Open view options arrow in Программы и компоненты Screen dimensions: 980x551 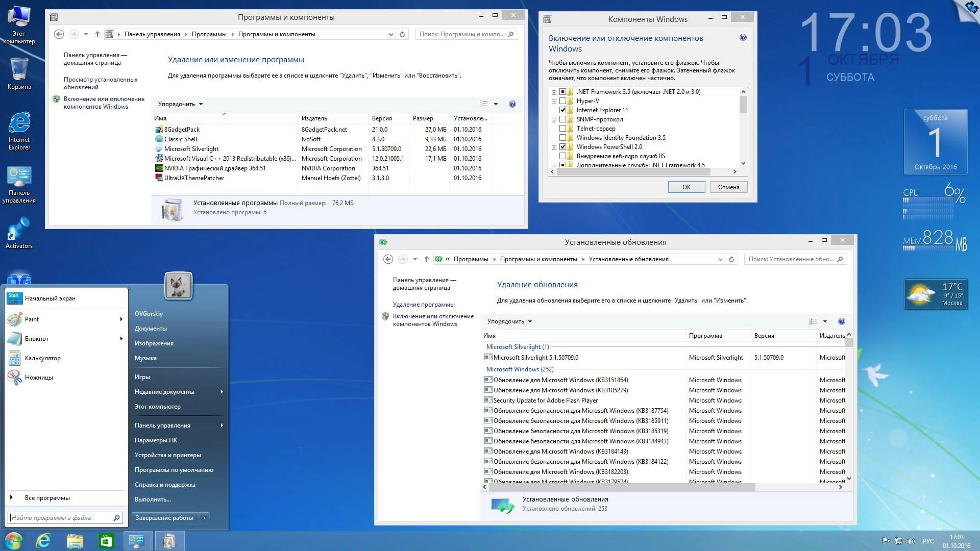(x=496, y=104)
